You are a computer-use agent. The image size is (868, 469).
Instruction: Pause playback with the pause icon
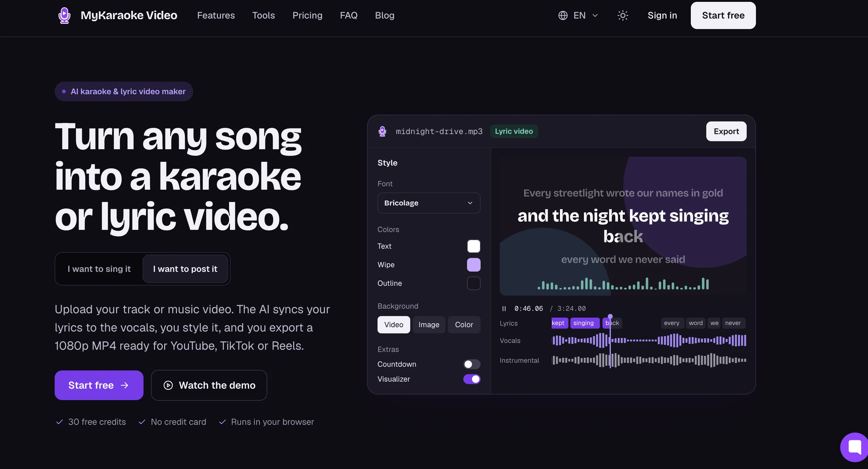(504, 309)
